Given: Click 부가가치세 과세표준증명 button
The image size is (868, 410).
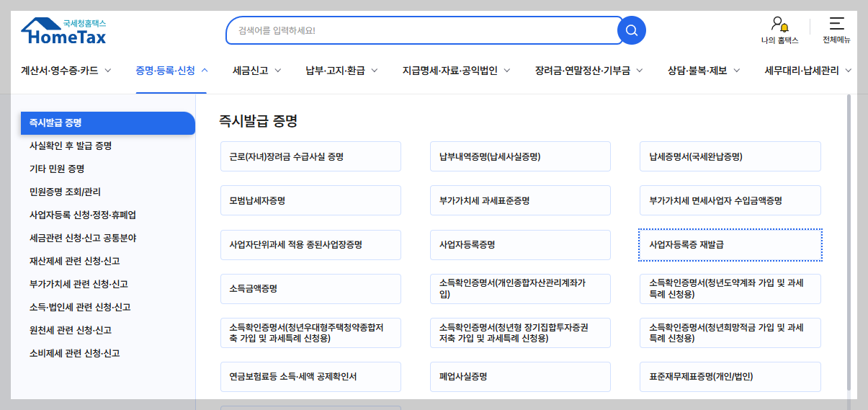Looking at the screenshot, I should point(520,200).
